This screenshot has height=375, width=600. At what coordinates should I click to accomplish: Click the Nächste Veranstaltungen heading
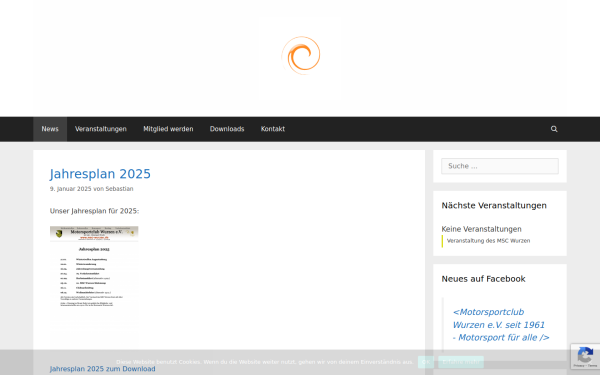494,205
